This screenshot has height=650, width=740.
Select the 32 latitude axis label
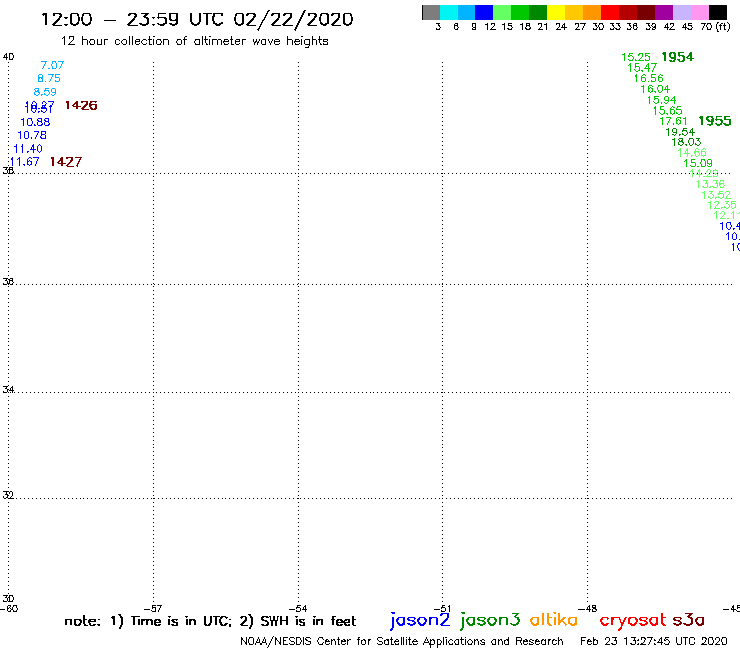(x=8, y=495)
